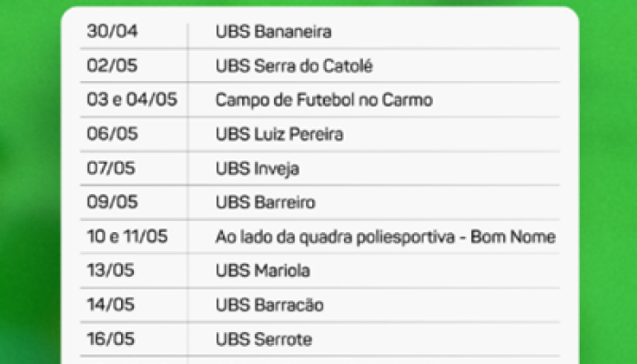Click the 10 e 11/05 date
The image size is (637, 364).
click(127, 237)
